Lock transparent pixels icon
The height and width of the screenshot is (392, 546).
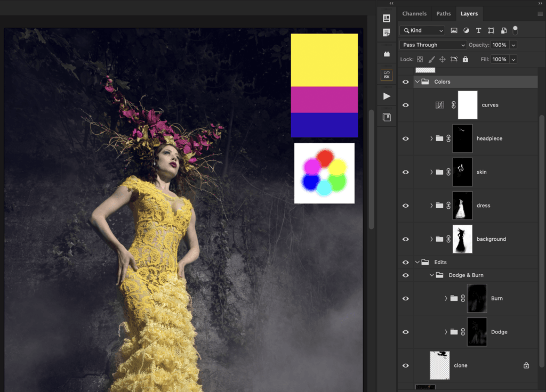[420, 60]
